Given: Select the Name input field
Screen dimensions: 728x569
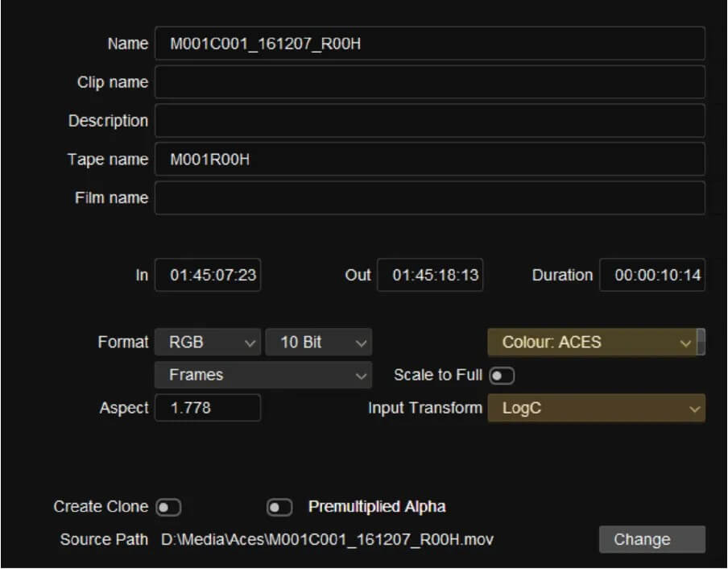Looking at the screenshot, I should pos(430,44).
